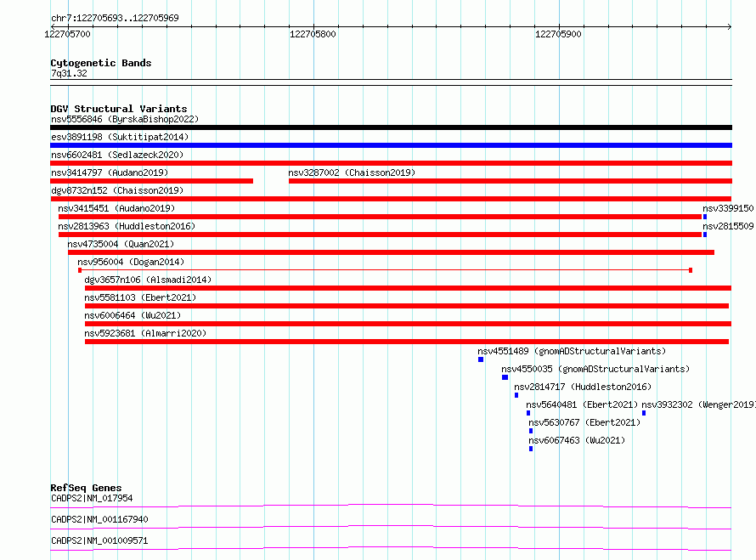Screen dimensions: 756x560
Task: Click the thin nsv956004 Dogan2014 line feature
Action: [x=386, y=270]
